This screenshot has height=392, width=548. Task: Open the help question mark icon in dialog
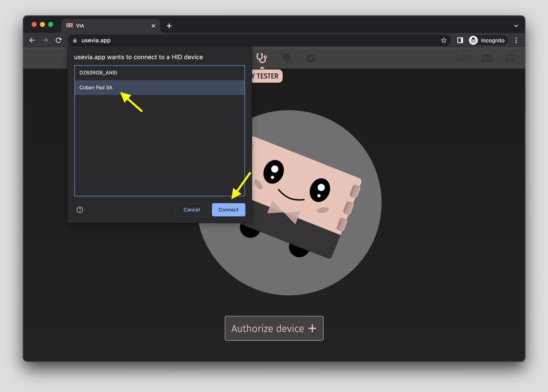click(x=80, y=210)
